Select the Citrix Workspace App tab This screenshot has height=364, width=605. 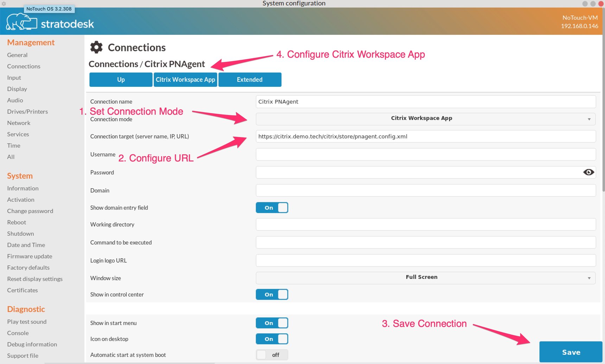point(185,79)
